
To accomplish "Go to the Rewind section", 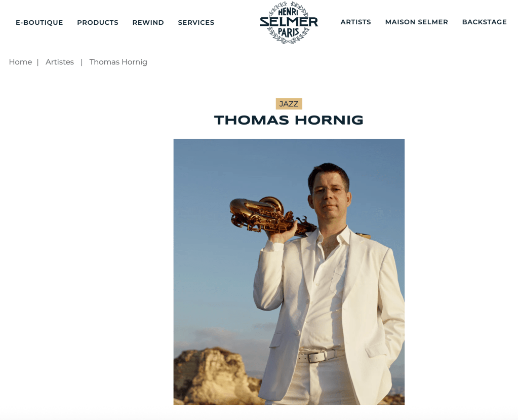I will [148, 22].
